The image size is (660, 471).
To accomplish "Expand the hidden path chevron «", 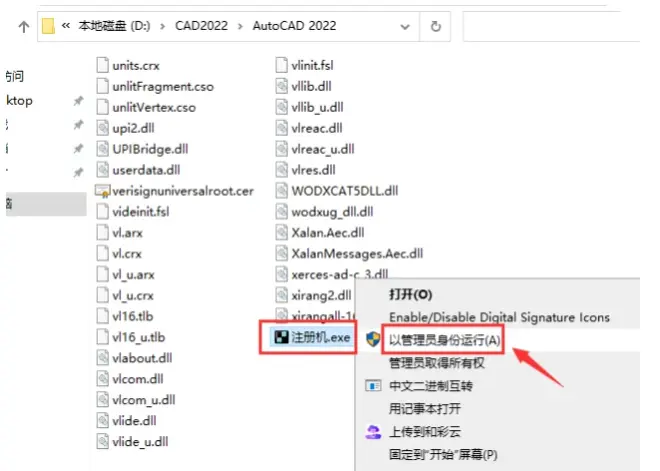I will point(66,26).
